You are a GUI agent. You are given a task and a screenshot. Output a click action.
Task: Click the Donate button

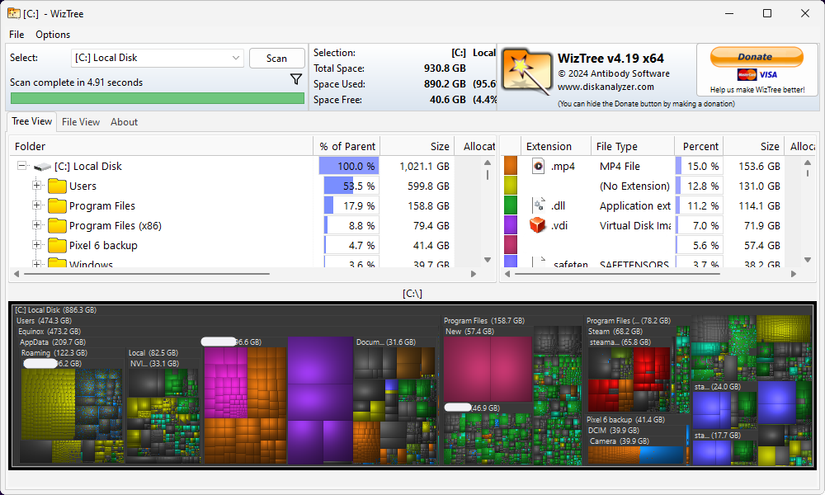756,57
